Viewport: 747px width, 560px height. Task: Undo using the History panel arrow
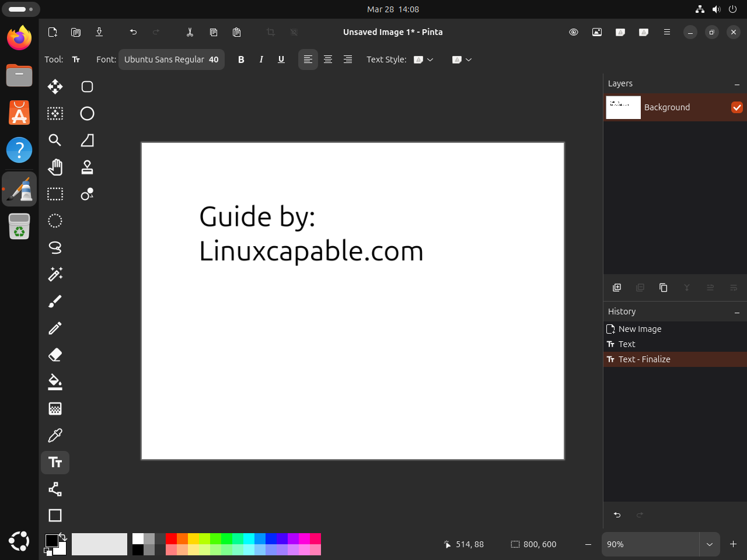pos(617,515)
